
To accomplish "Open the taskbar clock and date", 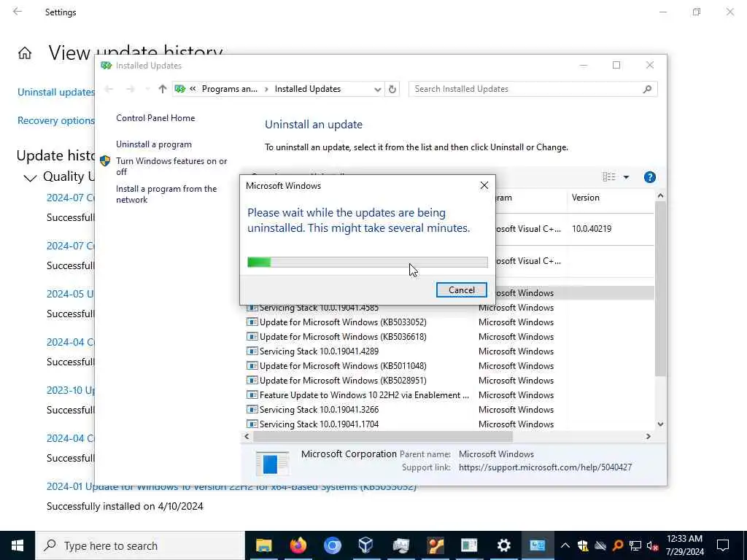I will (x=684, y=545).
